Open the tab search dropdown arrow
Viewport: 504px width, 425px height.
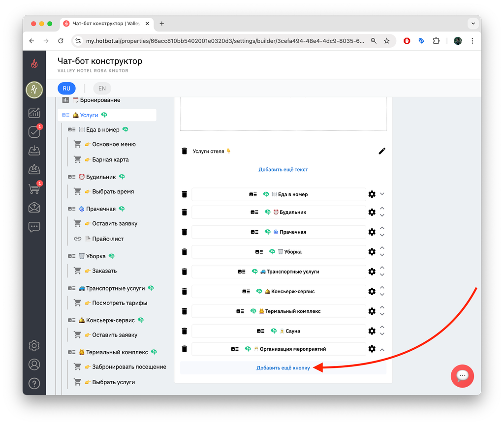(473, 24)
